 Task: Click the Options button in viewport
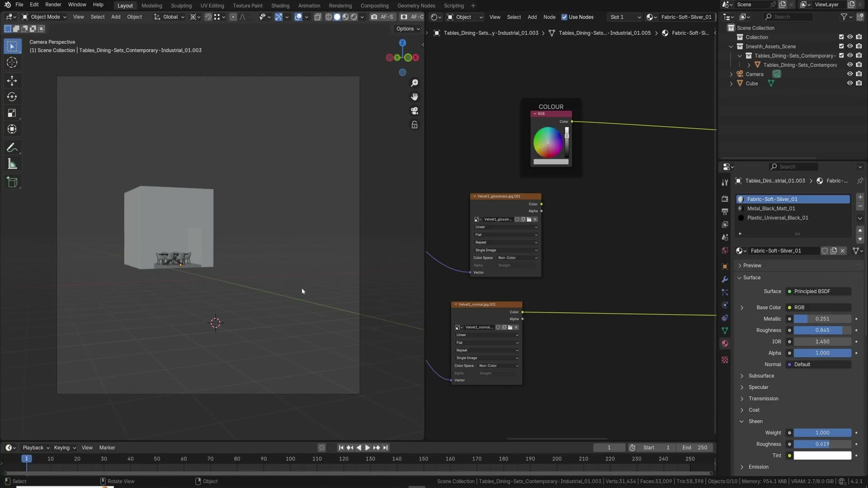click(x=408, y=28)
